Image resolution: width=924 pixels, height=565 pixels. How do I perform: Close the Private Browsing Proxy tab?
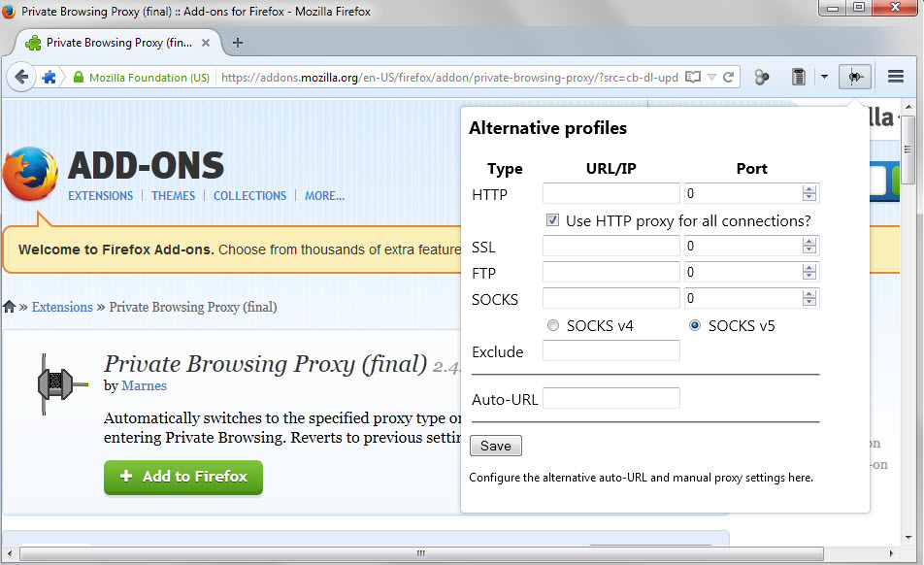206,43
